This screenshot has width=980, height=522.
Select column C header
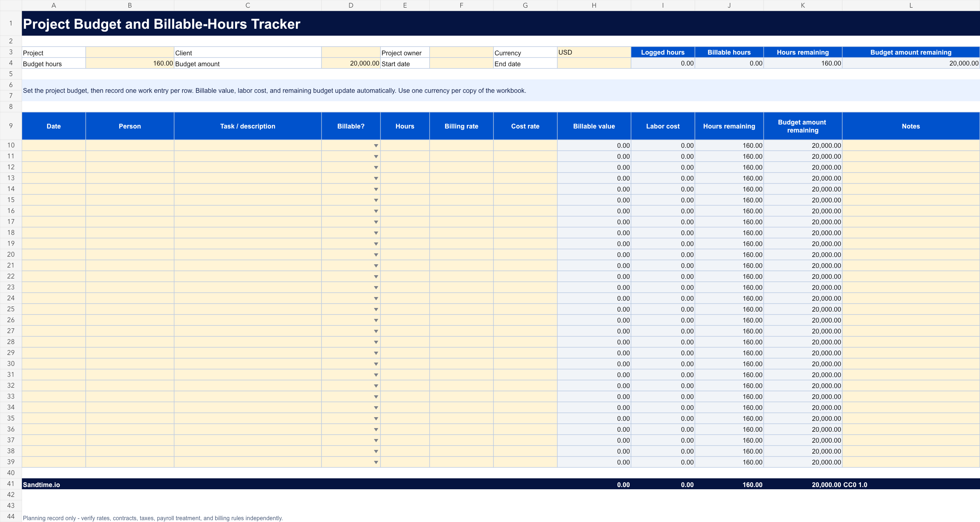tap(248, 5)
